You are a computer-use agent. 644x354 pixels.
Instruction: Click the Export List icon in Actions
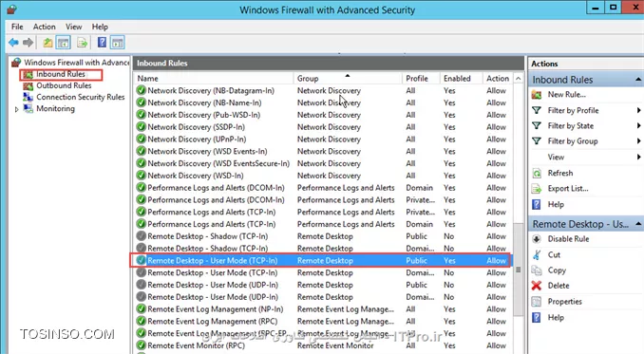[537, 189]
